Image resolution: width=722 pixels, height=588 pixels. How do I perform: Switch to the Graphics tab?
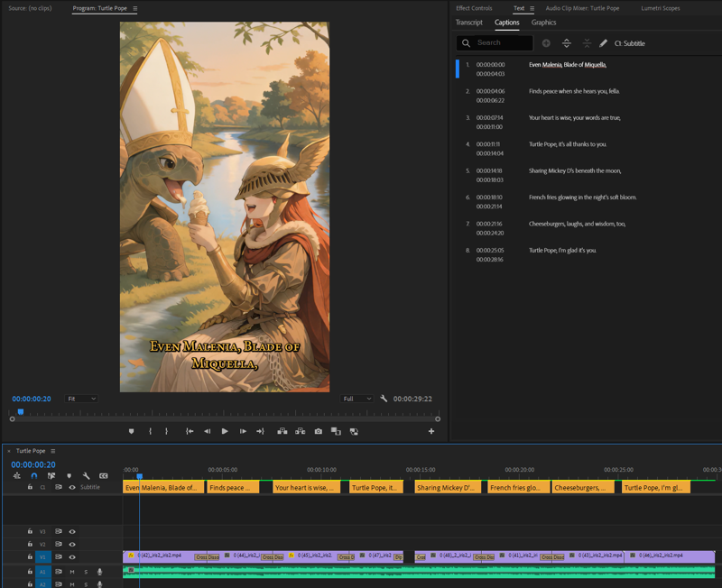point(544,22)
